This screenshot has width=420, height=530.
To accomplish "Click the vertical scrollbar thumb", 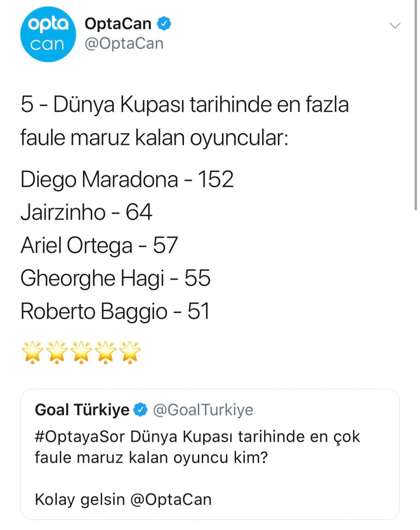I will pyautogui.click(x=416, y=105).
